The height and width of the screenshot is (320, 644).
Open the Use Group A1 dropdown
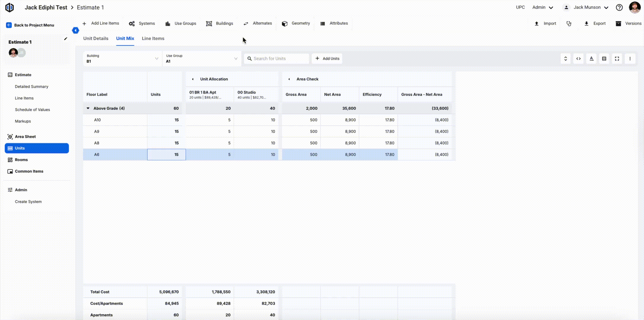[202, 59]
